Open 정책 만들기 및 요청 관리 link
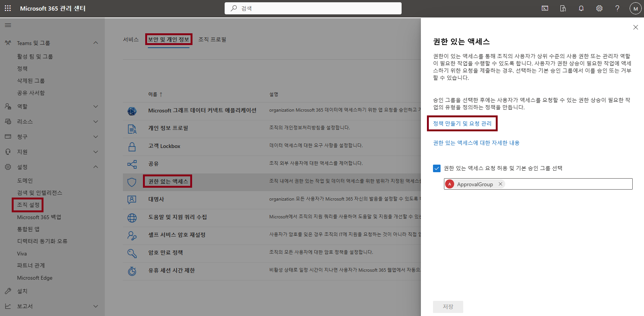This screenshot has width=644, height=316. tap(462, 123)
